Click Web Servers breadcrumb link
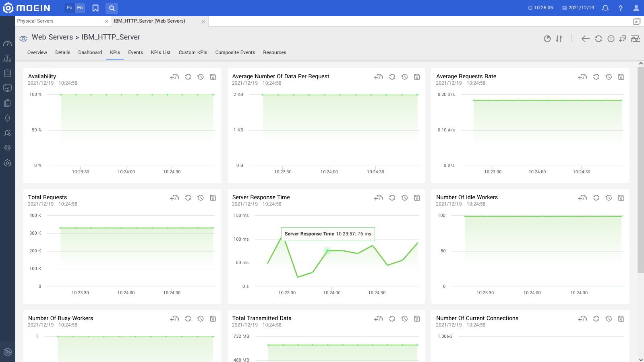 52,37
